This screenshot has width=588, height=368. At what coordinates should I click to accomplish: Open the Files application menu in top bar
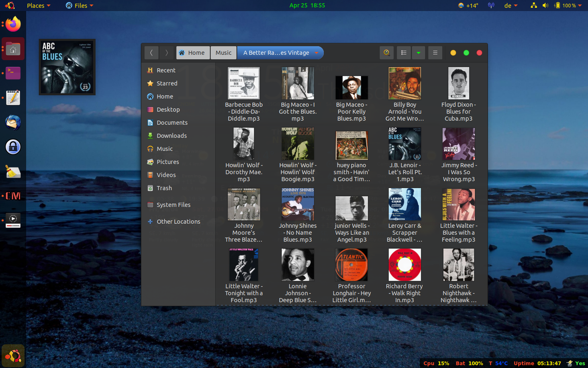click(x=79, y=6)
